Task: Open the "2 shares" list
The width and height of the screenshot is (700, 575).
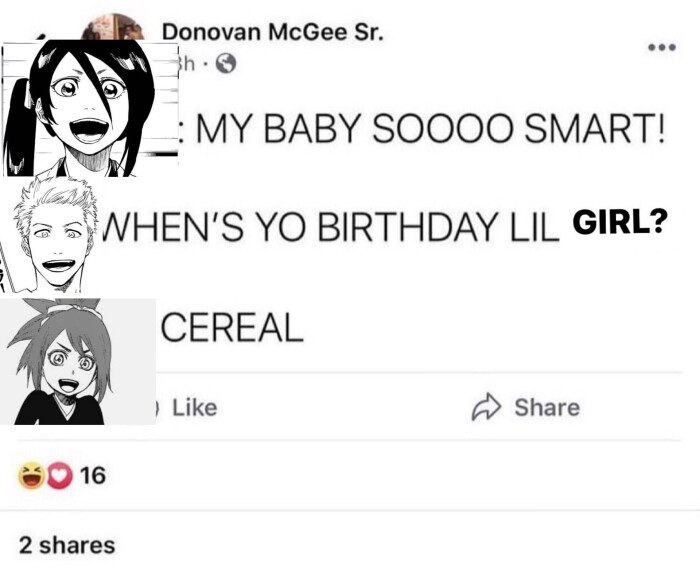Action: click(67, 545)
